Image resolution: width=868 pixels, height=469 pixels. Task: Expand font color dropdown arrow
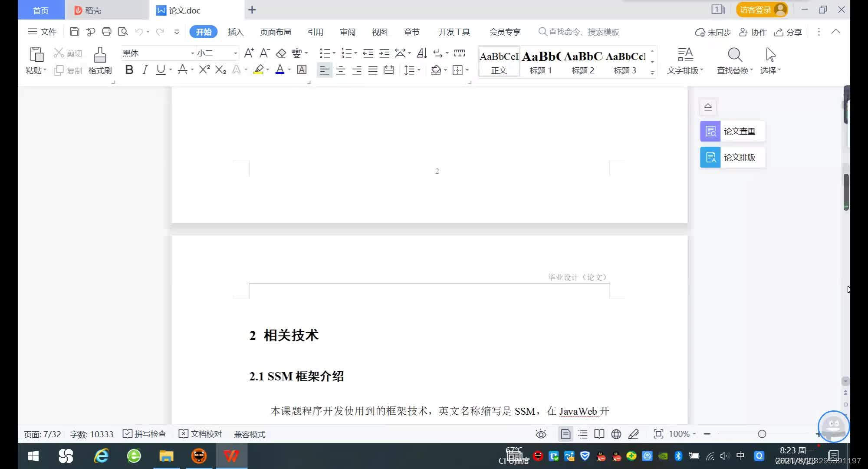click(289, 70)
